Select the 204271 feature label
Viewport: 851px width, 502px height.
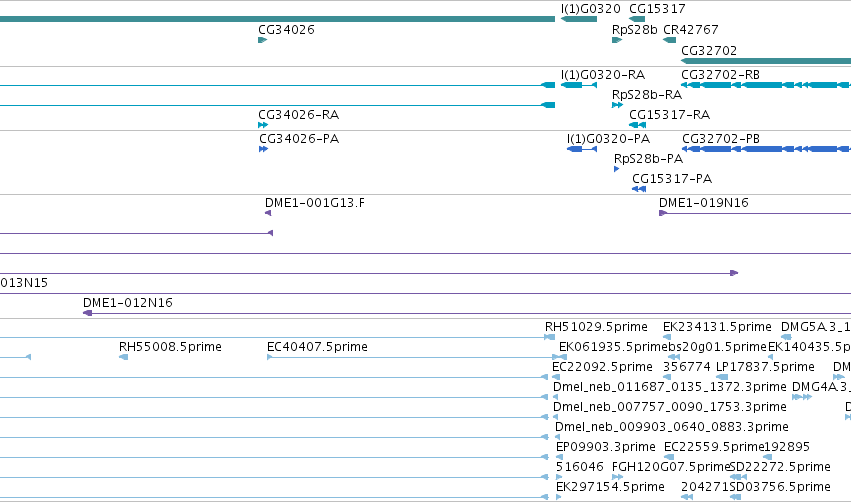point(705,487)
